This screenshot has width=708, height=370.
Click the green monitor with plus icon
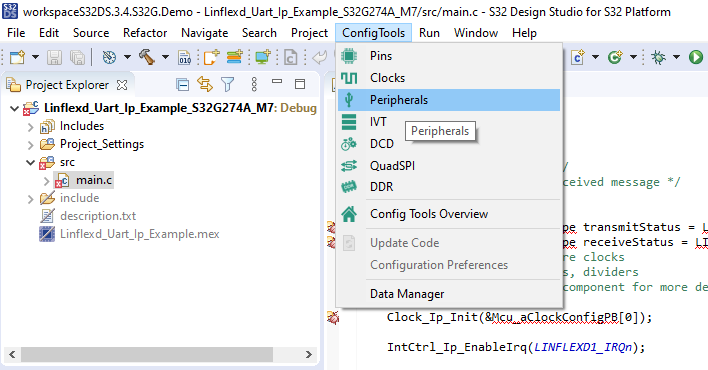point(263,57)
